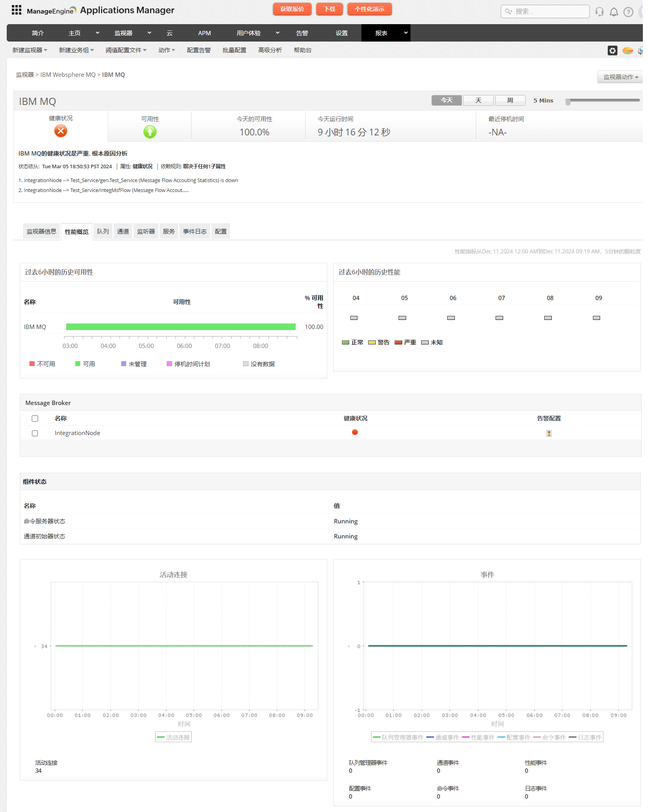Click the 下载 button
The image size is (648, 812).
[329, 9]
